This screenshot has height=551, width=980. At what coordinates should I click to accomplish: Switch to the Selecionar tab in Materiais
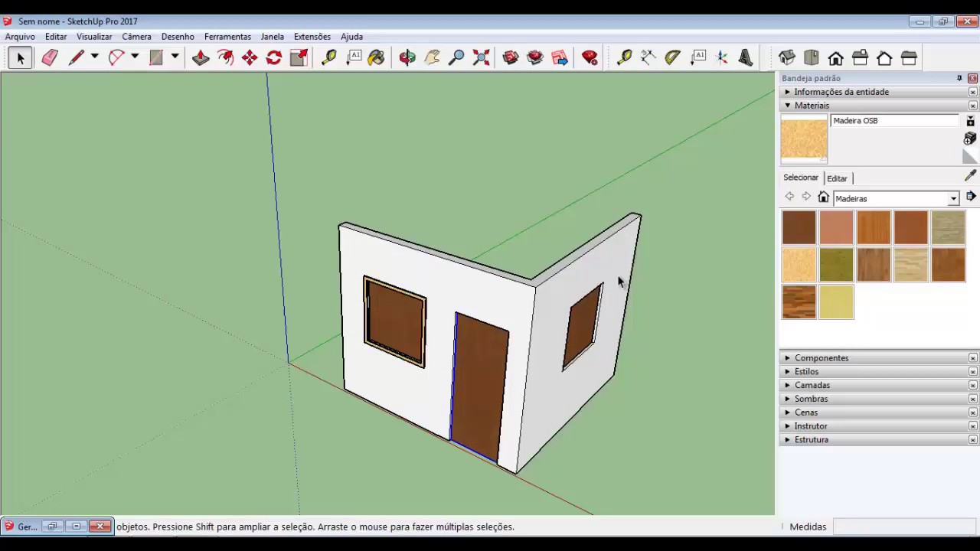tap(801, 178)
